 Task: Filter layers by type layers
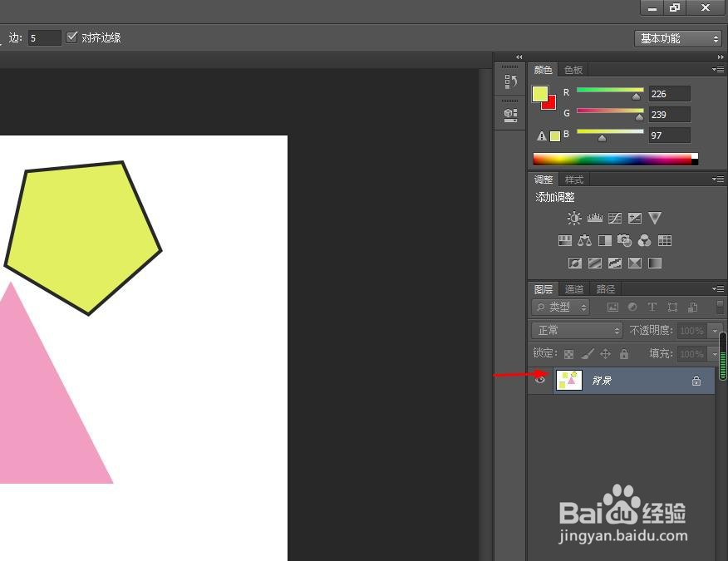point(652,307)
